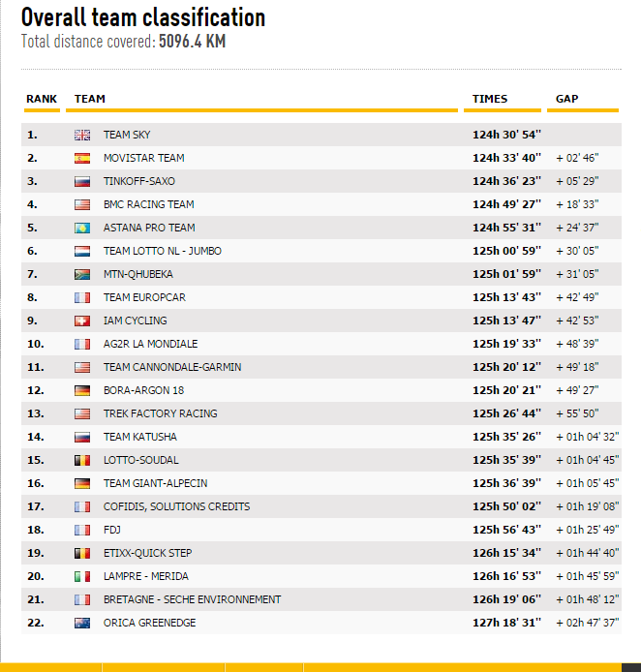
Task: Select the AG2R LA MONDIALE name
Action: coord(150,344)
